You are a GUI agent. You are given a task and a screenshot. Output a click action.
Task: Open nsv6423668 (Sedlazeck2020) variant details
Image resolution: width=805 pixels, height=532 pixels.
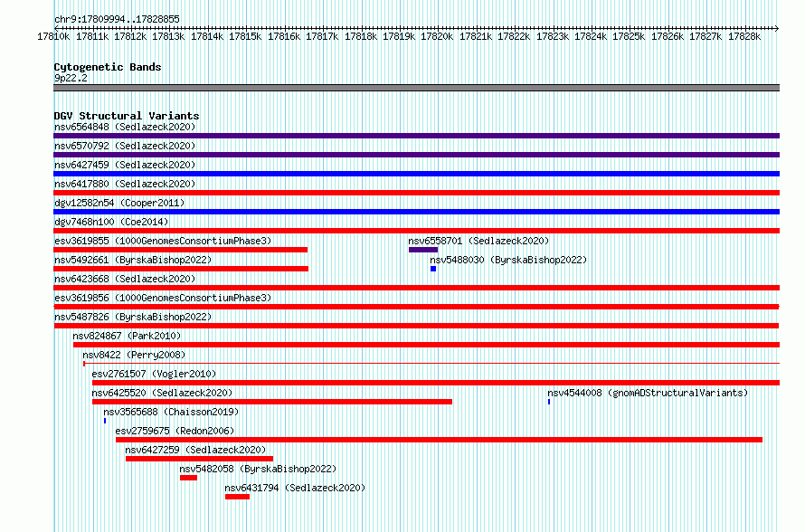coord(125,279)
